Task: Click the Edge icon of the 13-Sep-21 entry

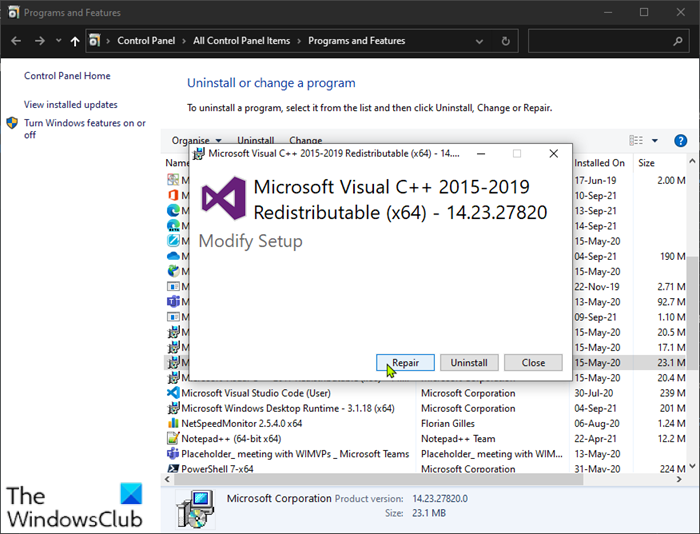Action: [x=173, y=210]
